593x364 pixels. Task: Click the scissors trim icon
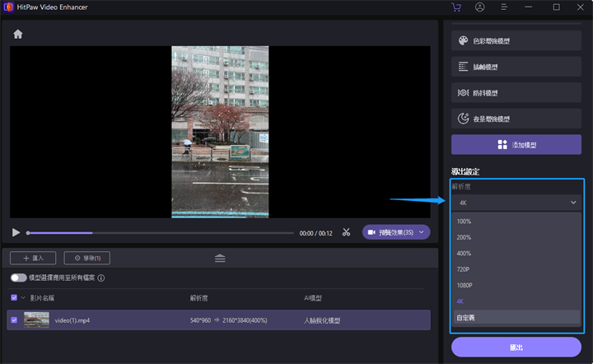[x=347, y=232]
